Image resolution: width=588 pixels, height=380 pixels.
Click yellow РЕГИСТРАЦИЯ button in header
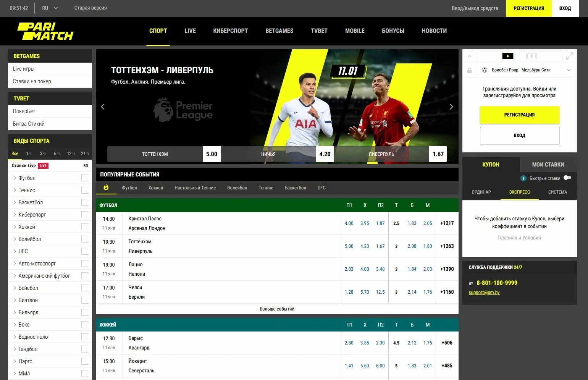tap(529, 8)
